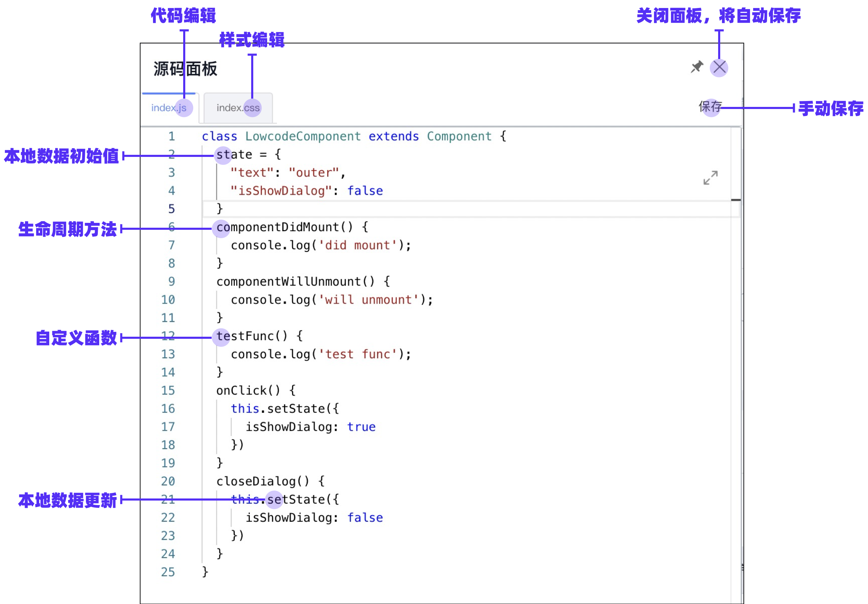Expand editor to fullscreen via arrows icon

pos(710,177)
